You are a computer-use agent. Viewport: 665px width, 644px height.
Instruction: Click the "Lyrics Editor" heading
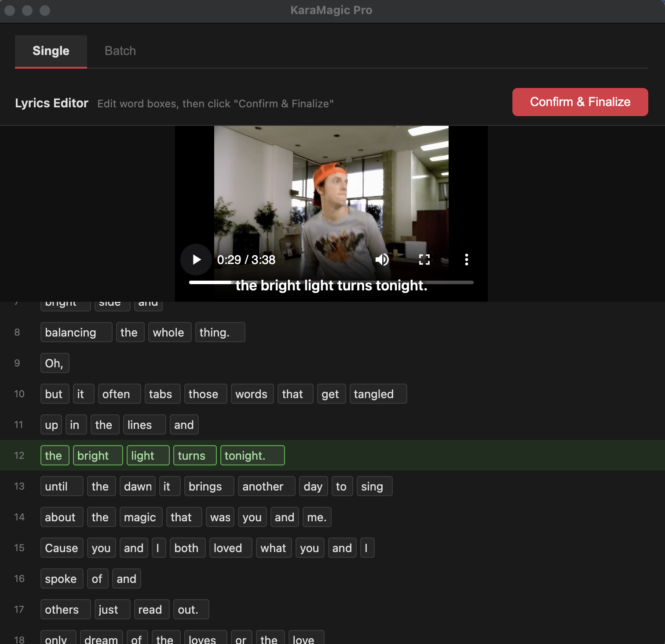point(51,103)
